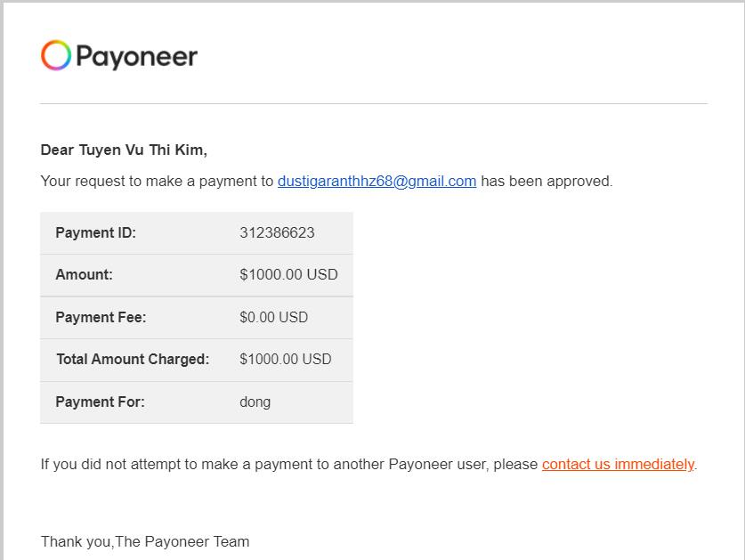Select the payment ID number 312386623
Image resolution: width=745 pixels, height=560 pixels.
coord(277,233)
